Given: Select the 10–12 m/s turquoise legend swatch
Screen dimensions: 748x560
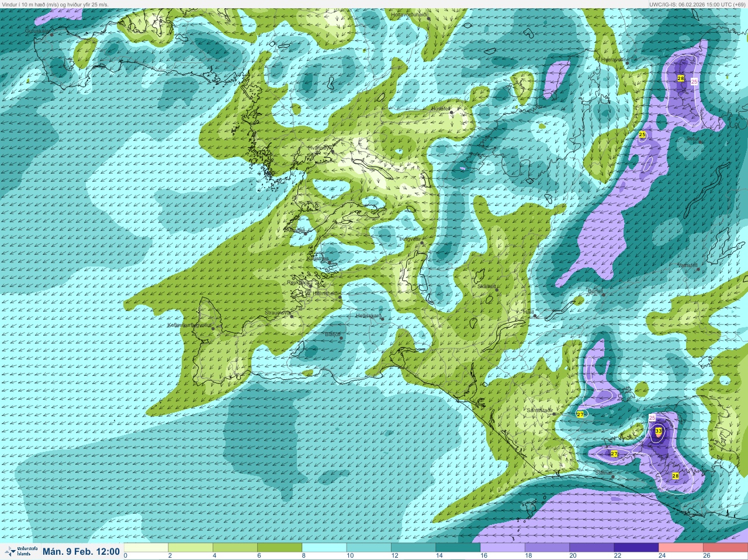Looking at the screenshot, I should (x=369, y=547).
